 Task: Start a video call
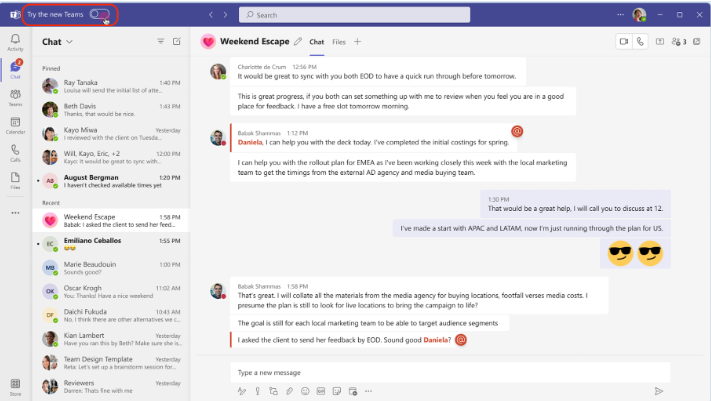[624, 42]
